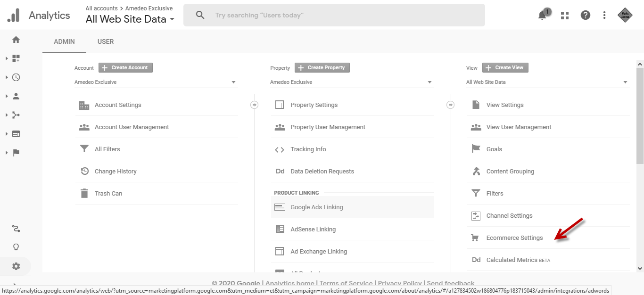Viewport: 644px width, 295px height.
Task: Click the Help question mark icon
Action: [x=585, y=16]
